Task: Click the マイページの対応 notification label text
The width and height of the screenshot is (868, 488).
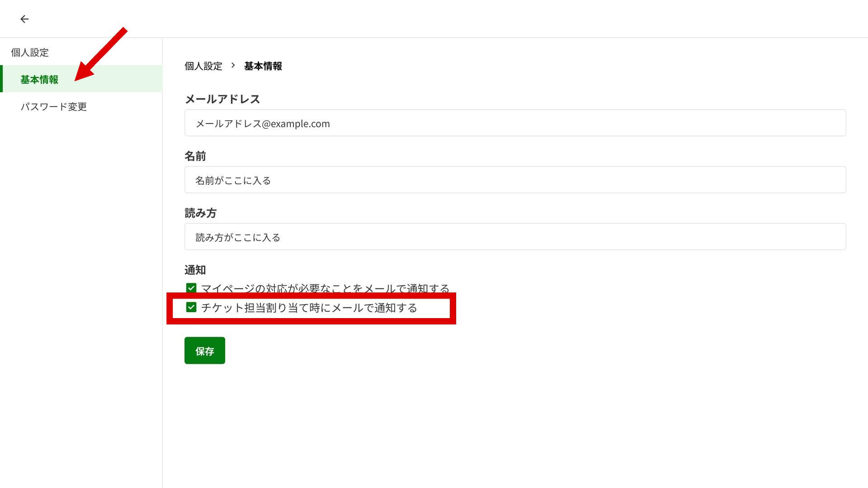Action: 325,288
